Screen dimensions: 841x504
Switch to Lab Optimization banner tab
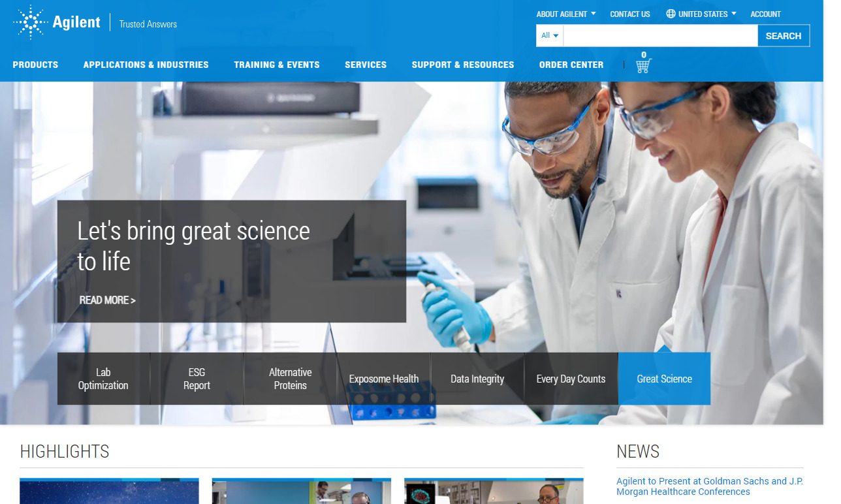click(103, 379)
